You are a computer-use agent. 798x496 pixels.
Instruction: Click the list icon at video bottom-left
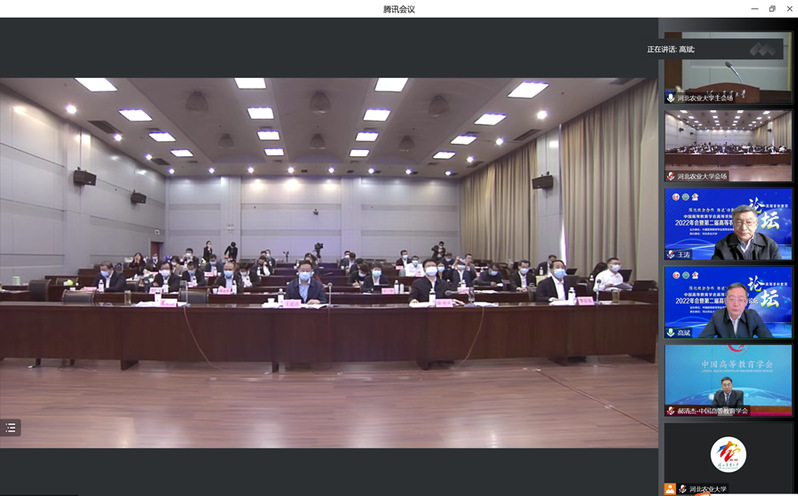point(11,427)
